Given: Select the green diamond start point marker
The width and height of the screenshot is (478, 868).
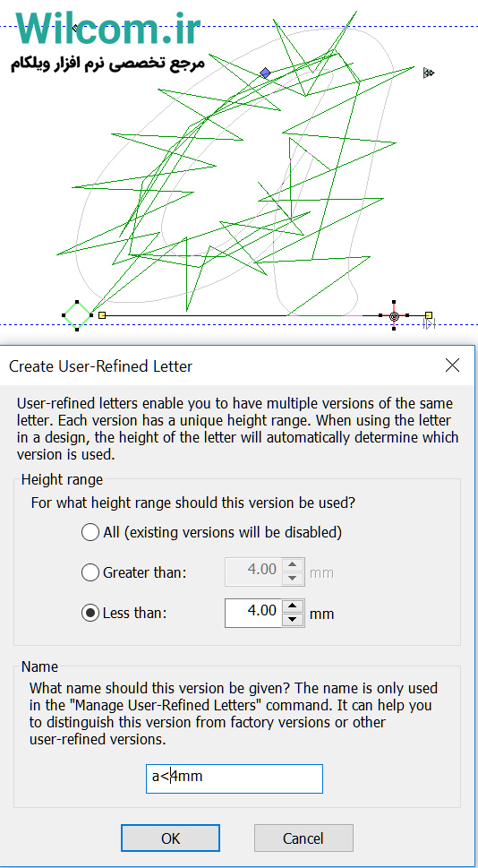Looking at the screenshot, I should pyautogui.click(x=77, y=315).
